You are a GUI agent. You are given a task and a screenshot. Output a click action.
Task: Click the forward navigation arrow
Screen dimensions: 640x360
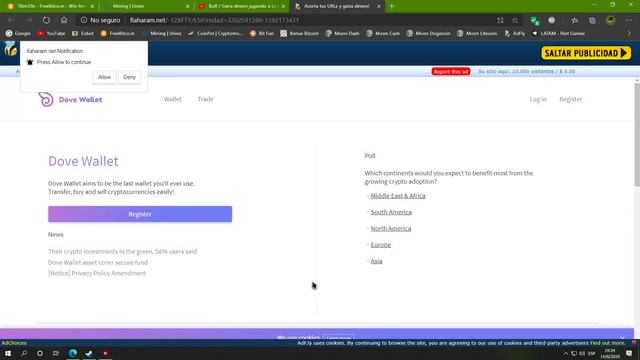[29, 20]
